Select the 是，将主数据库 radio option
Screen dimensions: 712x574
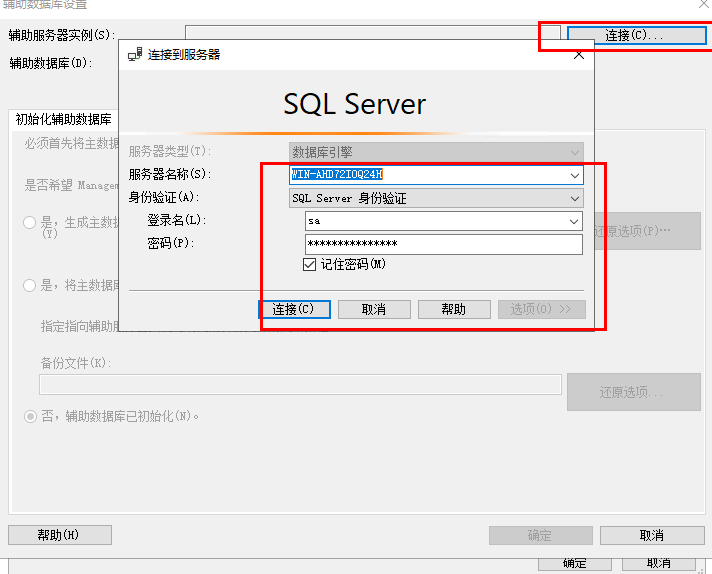point(30,285)
